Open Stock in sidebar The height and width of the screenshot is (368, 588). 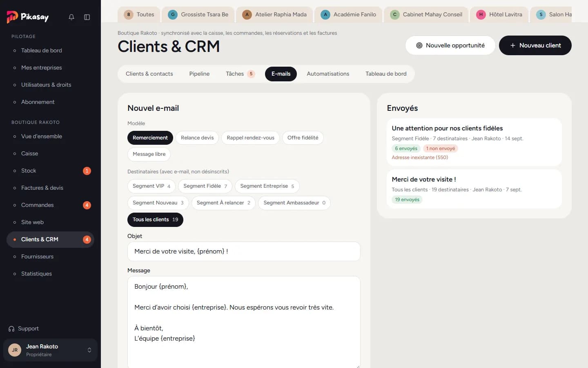click(x=50, y=171)
